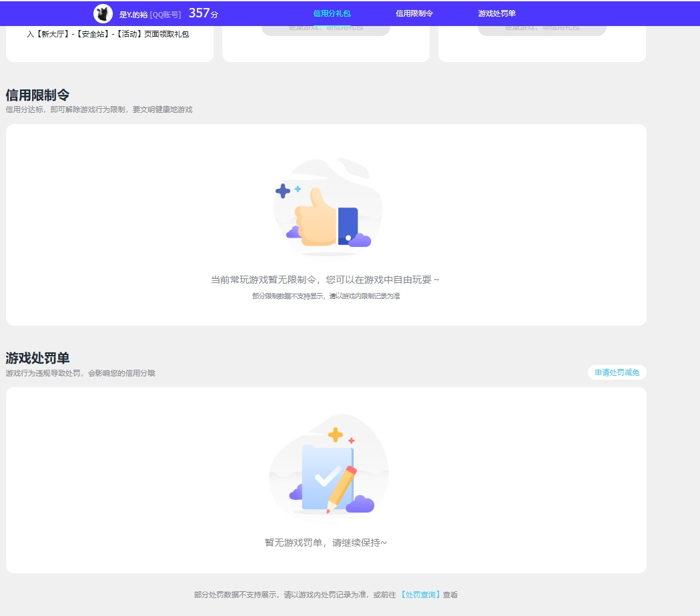Click the checklist and pencil illustration
700x616 pixels.
pos(329,467)
